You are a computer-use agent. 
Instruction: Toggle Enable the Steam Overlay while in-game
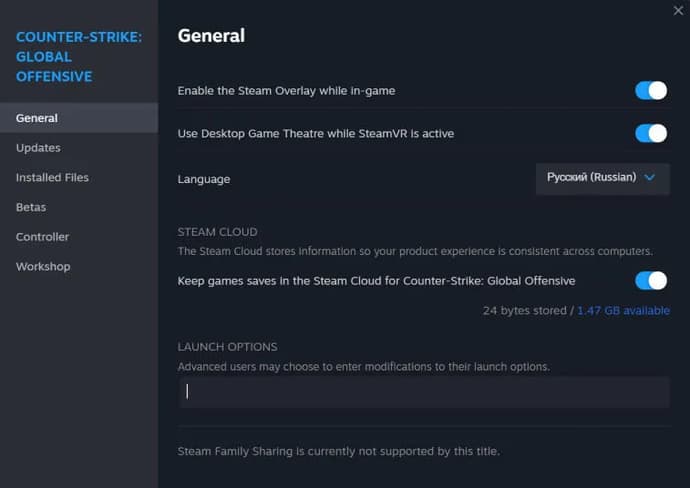pyautogui.click(x=651, y=91)
